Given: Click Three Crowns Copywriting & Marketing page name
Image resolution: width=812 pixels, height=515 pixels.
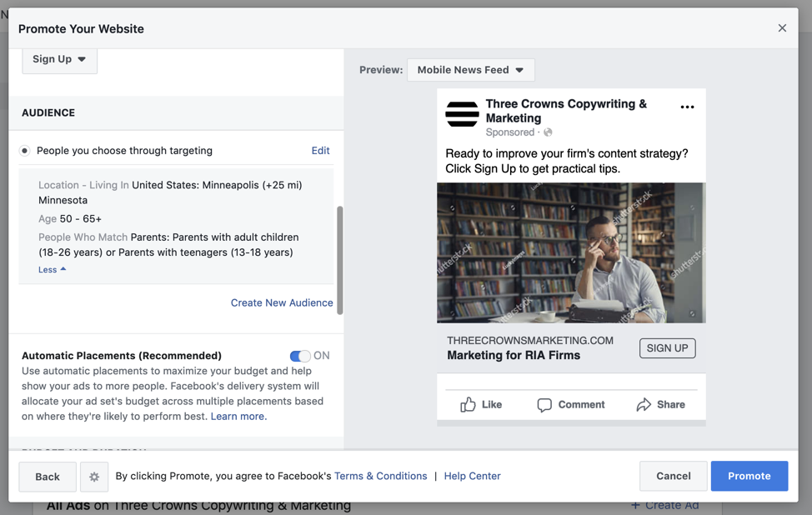Looking at the screenshot, I should tap(566, 111).
